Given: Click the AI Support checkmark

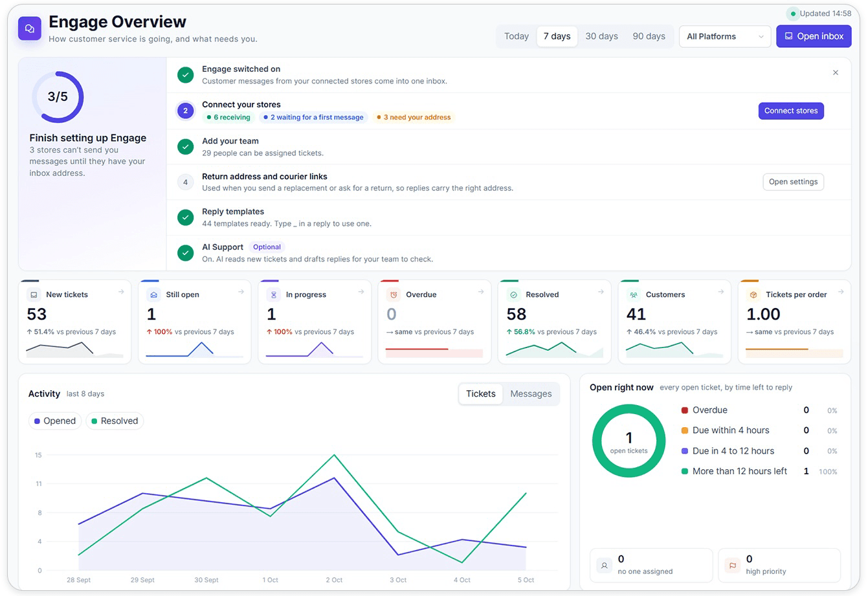Looking at the screenshot, I should [x=186, y=253].
